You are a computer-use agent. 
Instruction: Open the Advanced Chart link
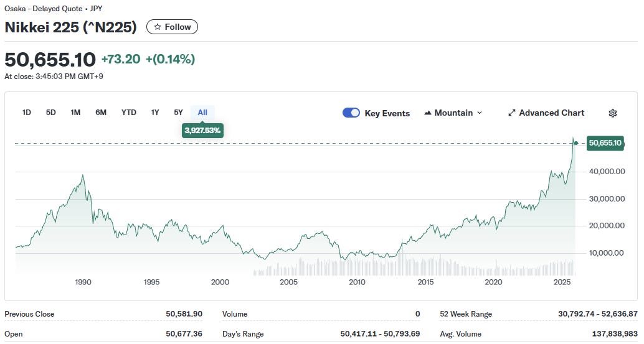click(546, 113)
